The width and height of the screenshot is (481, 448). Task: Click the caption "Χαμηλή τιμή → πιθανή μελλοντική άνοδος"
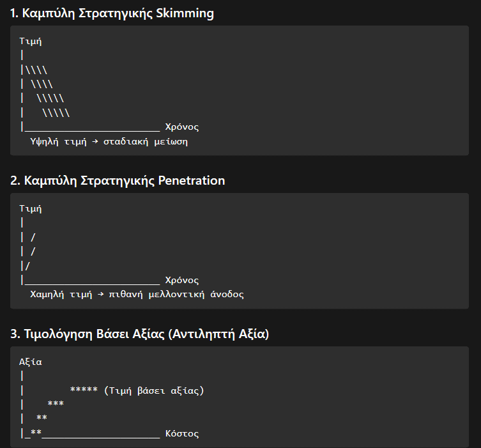click(137, 295)
